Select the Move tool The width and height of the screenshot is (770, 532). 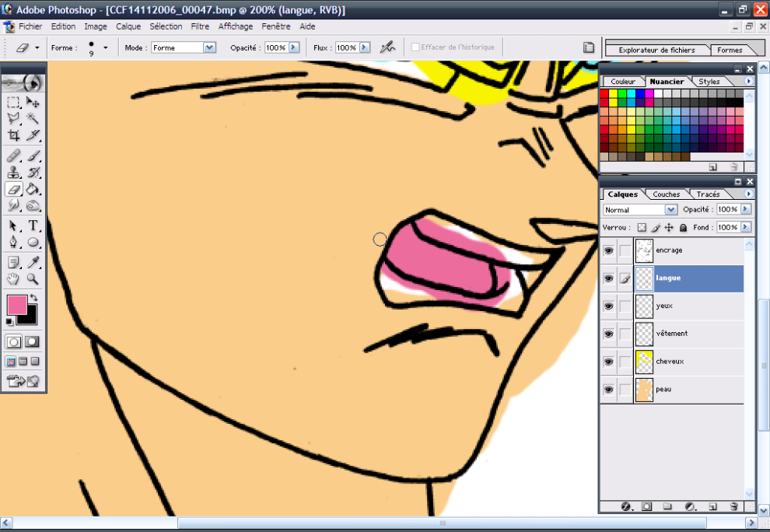33,102
